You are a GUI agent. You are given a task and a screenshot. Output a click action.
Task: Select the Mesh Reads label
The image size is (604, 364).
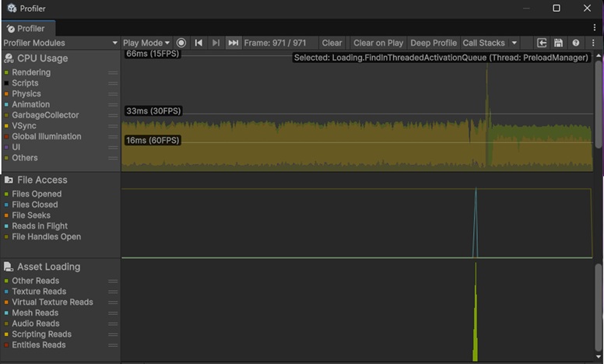(35, 313)
